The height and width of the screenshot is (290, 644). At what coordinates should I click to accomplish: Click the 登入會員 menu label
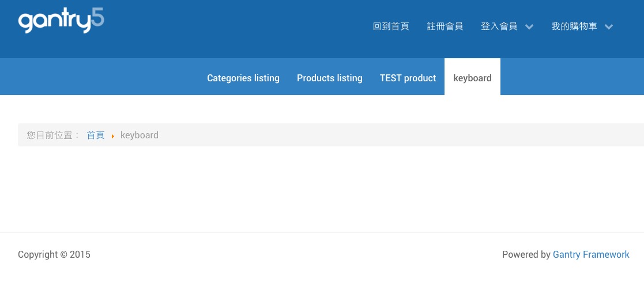[x=499, y=27]
